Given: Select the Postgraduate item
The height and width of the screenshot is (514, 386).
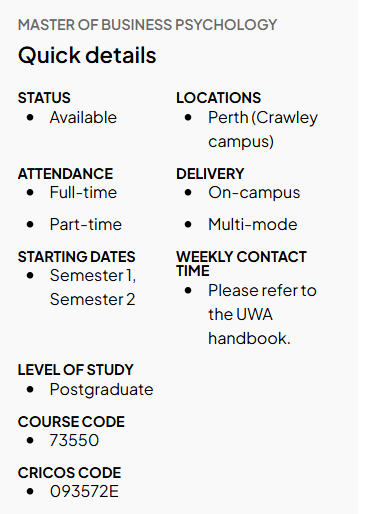Looking at the screenshot, I should point(101,389).
